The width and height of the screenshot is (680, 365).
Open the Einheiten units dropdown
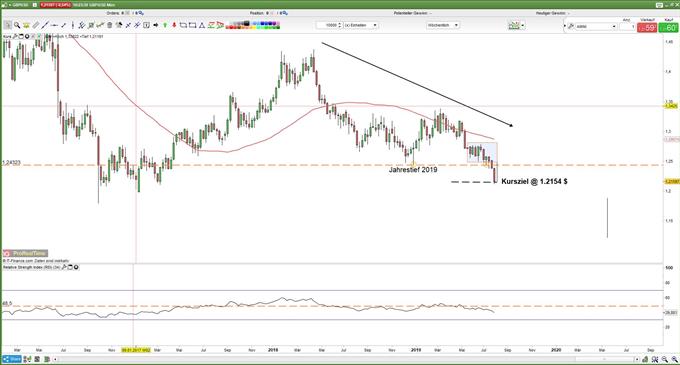361,25
